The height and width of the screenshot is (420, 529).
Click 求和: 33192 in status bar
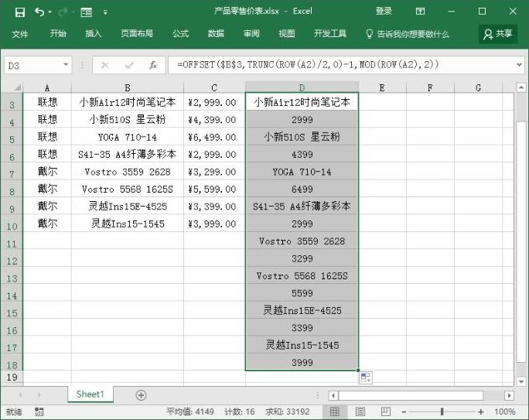[288, 411]
